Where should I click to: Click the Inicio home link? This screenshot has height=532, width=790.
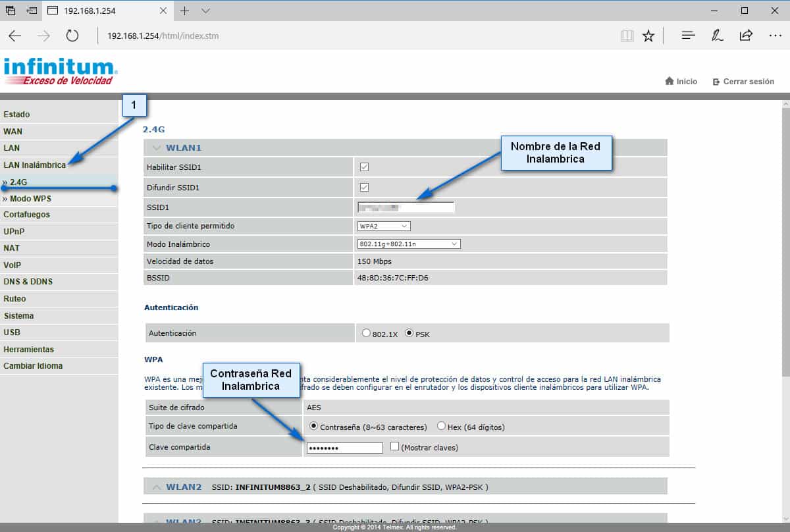[x=681, y=82]
